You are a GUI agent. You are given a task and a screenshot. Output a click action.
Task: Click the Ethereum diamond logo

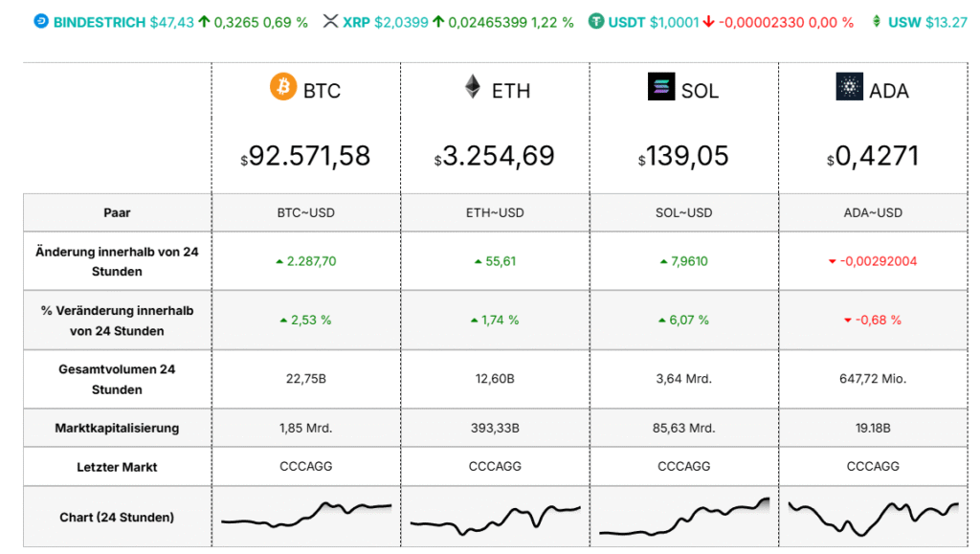pos(473,87)
